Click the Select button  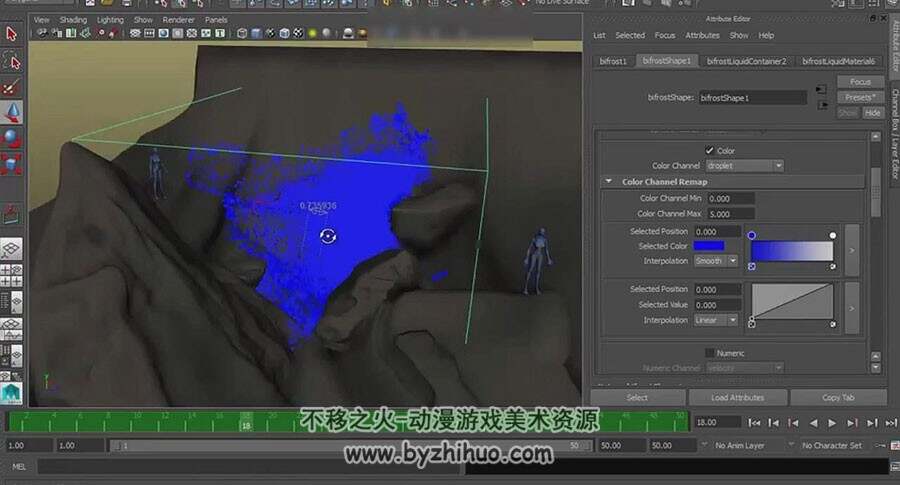point(637,397)
